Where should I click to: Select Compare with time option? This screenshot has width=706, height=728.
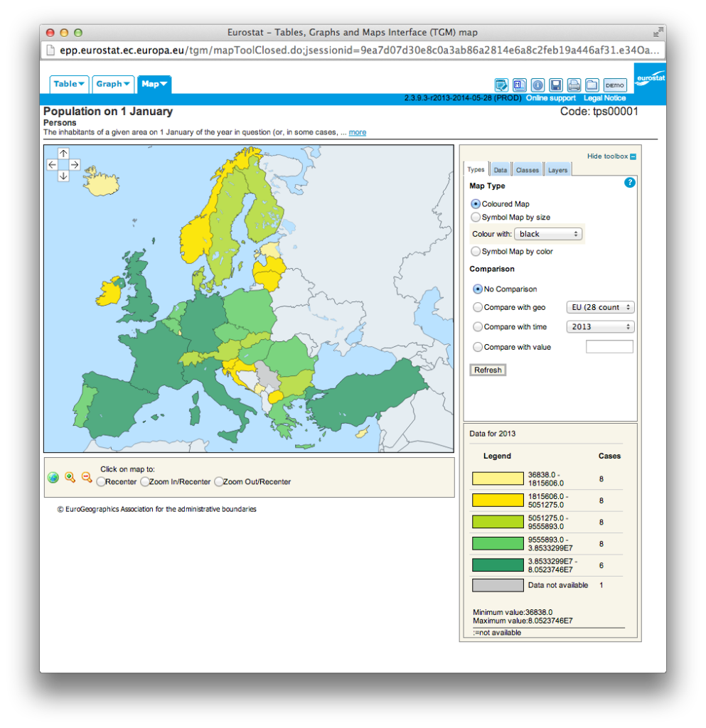click(x=475, y=326)
